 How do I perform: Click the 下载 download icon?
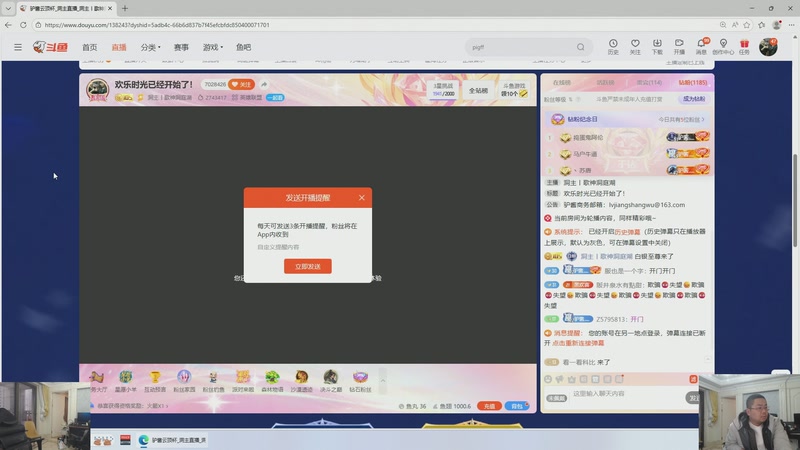click(657, 46)
